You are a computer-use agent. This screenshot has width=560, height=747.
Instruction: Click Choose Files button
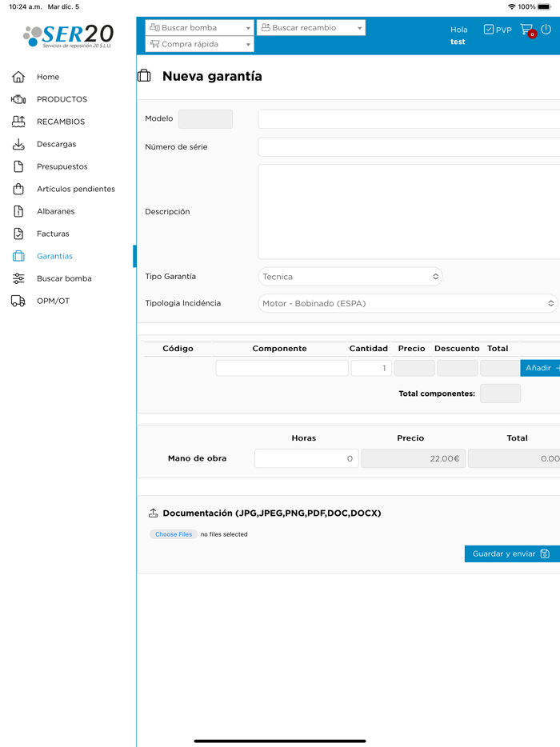(174, 534)
